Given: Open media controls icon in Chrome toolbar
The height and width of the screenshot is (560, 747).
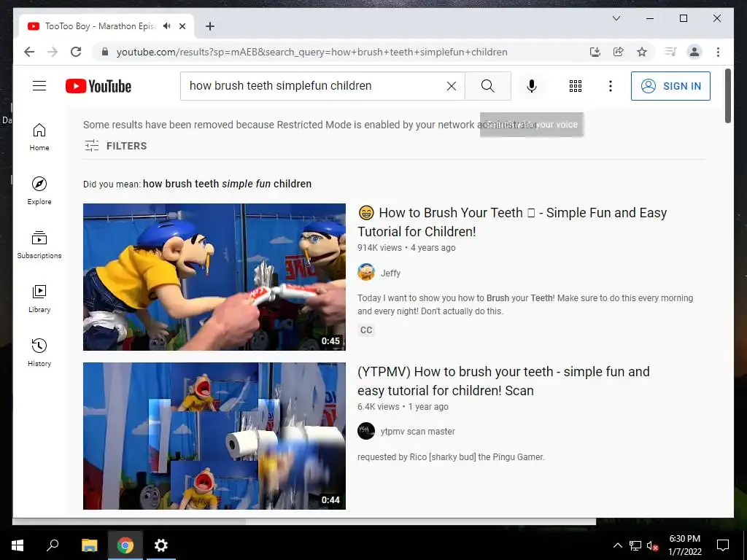Looking at the screenshot, I should click(x=670, y=52).
